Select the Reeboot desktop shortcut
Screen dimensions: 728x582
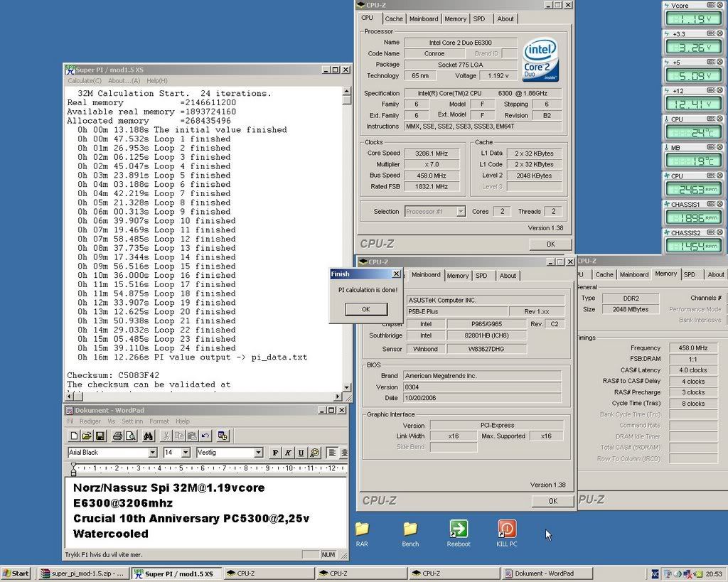pyautogui.click(x=459, y=534)
